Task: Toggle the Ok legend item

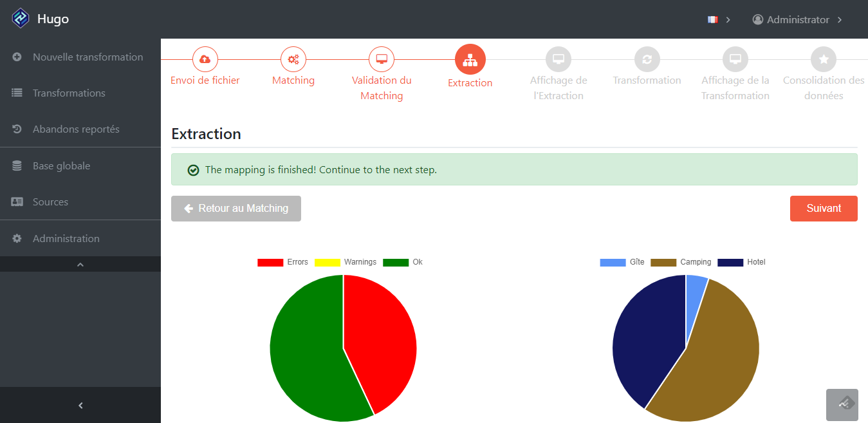Action: 403,262
